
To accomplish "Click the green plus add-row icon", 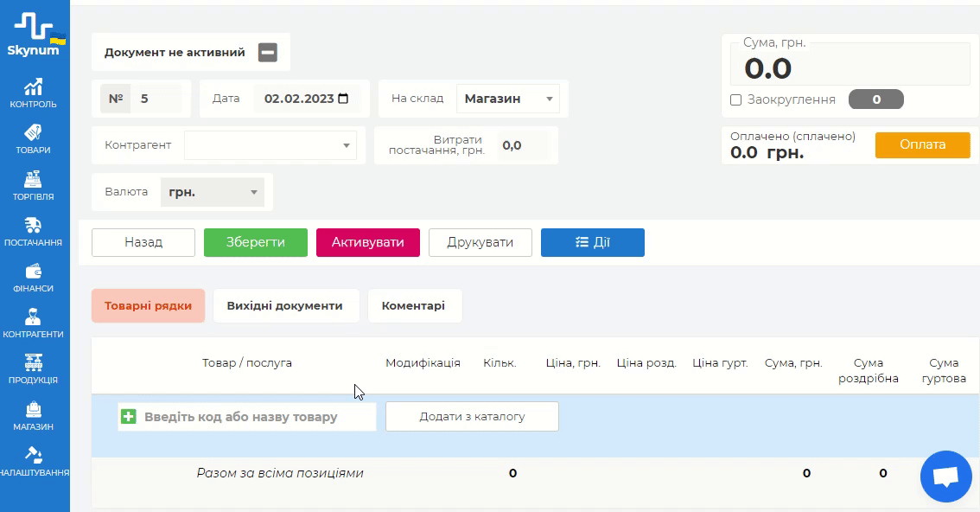I will coord(129,417).
